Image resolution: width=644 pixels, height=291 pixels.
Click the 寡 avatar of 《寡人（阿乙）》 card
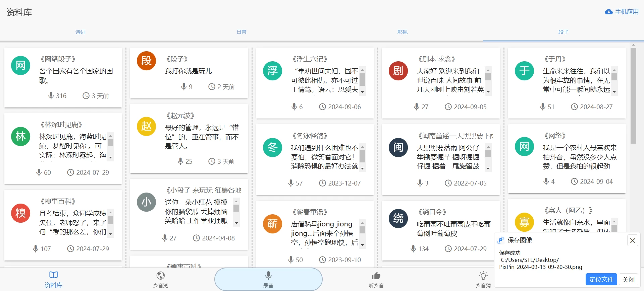tap(525, 222)
